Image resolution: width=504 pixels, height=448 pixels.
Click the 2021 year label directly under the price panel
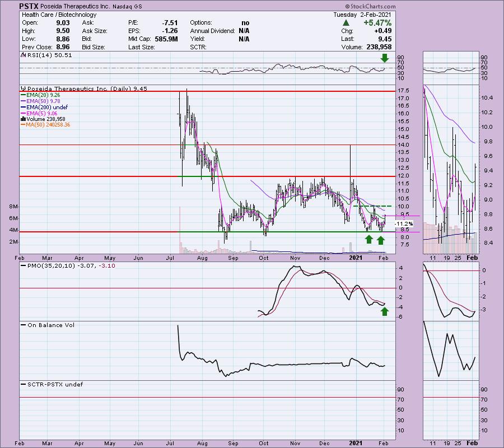(x=356, y=258)
